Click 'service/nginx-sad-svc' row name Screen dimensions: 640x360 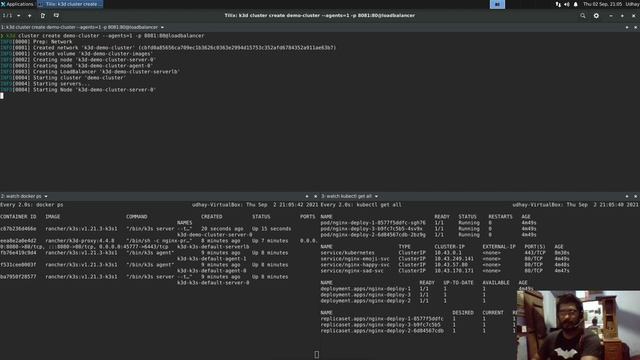[352, 271]
